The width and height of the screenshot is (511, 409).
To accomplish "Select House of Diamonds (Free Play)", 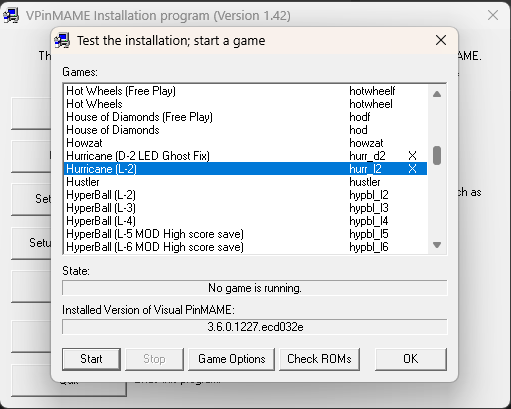I will 245,117.
